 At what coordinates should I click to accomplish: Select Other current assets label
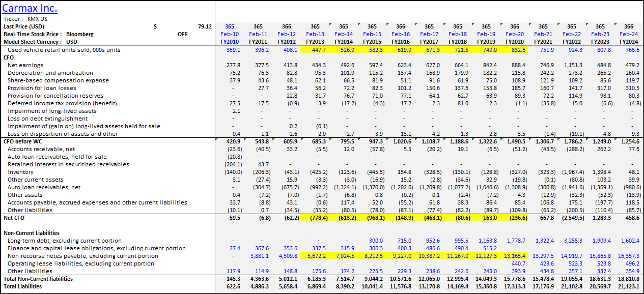point(36,180)
